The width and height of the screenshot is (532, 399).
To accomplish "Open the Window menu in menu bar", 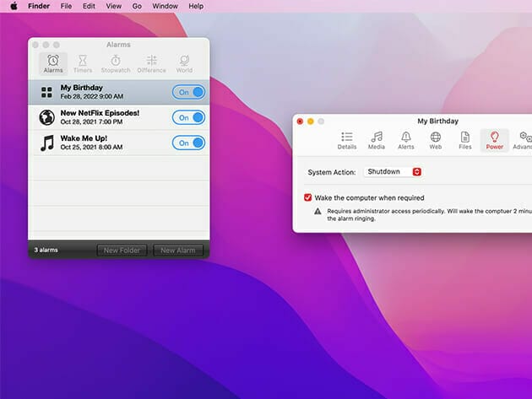I will 165,6.
